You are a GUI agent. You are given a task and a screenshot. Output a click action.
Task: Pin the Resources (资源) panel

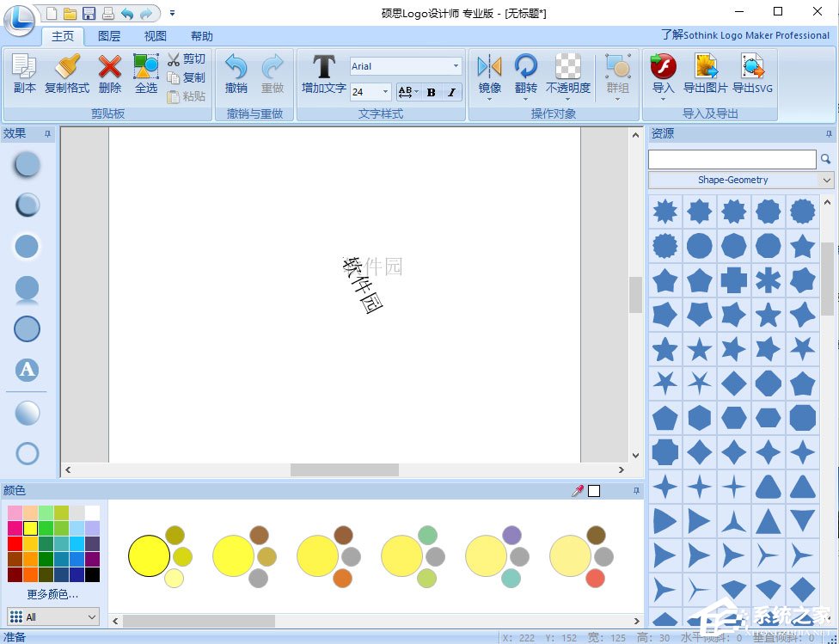[x=829, y=134]
